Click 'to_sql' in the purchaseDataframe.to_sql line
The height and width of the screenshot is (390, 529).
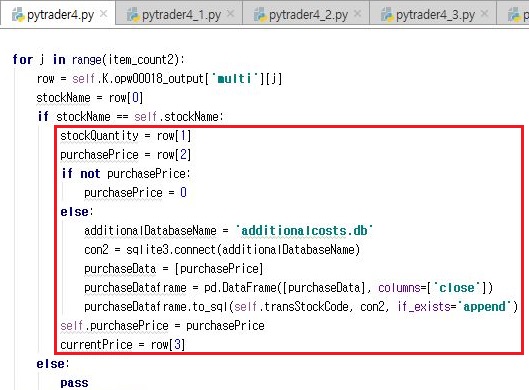210,307
